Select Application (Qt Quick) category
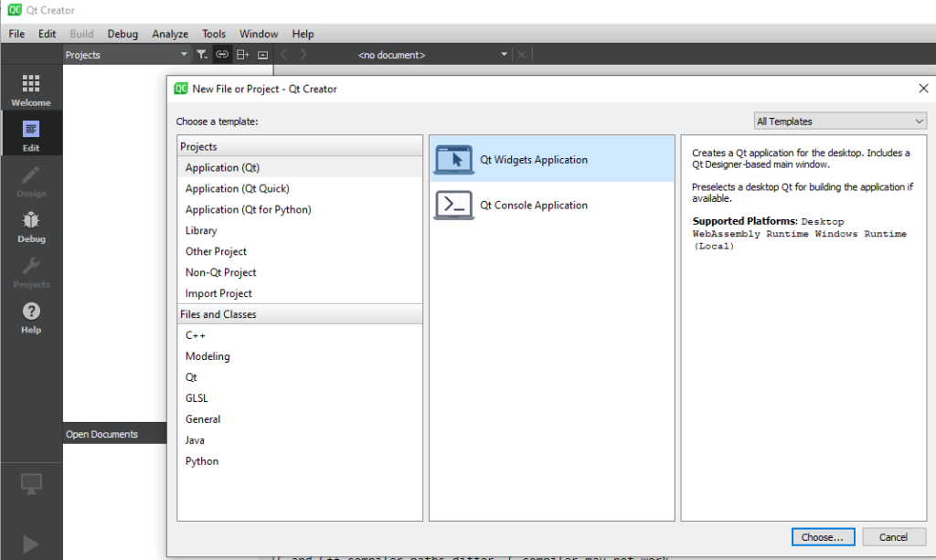Image resolution: width=936 pixels, height=560 pixels. [300, 188]
